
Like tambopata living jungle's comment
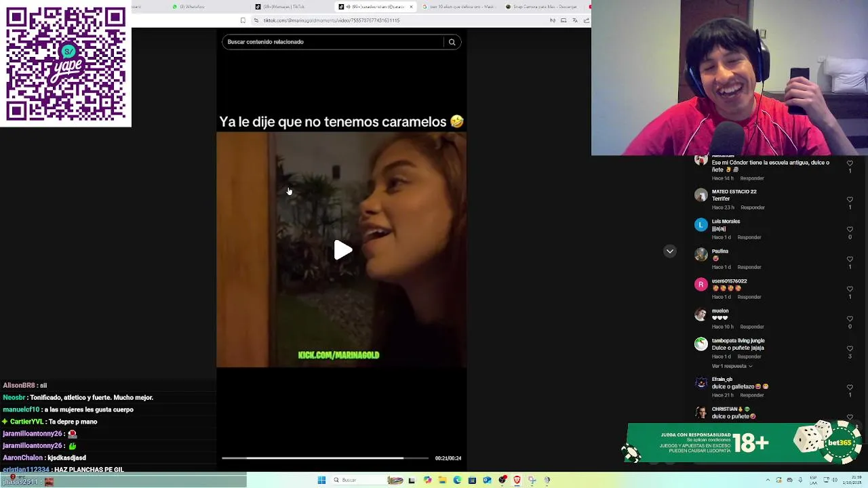coord(850,348)
